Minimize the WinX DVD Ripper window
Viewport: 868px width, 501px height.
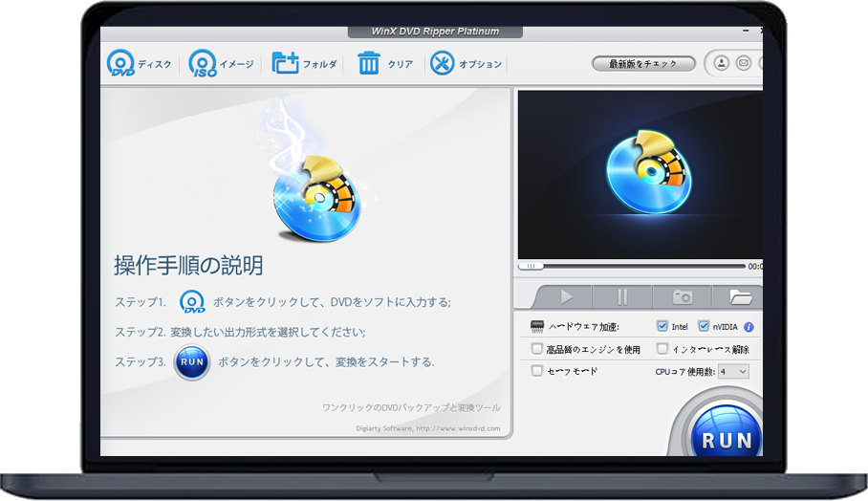click(x=746, y=31)
